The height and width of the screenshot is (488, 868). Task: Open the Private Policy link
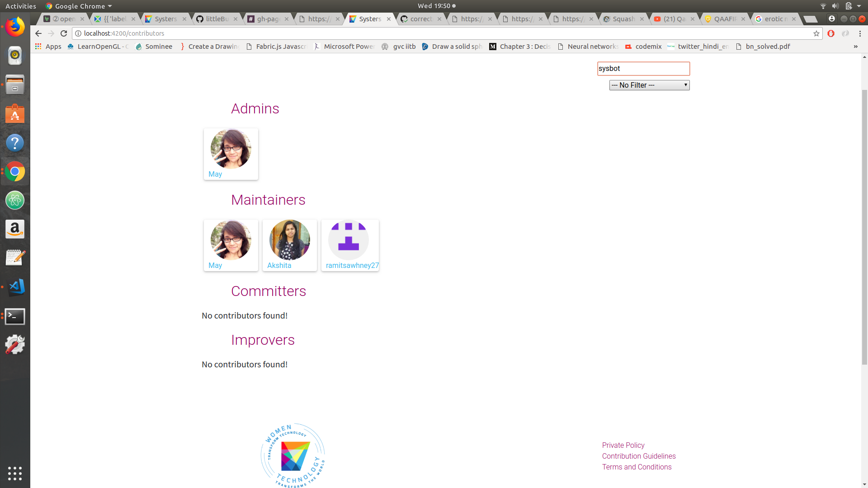point(623,445)
